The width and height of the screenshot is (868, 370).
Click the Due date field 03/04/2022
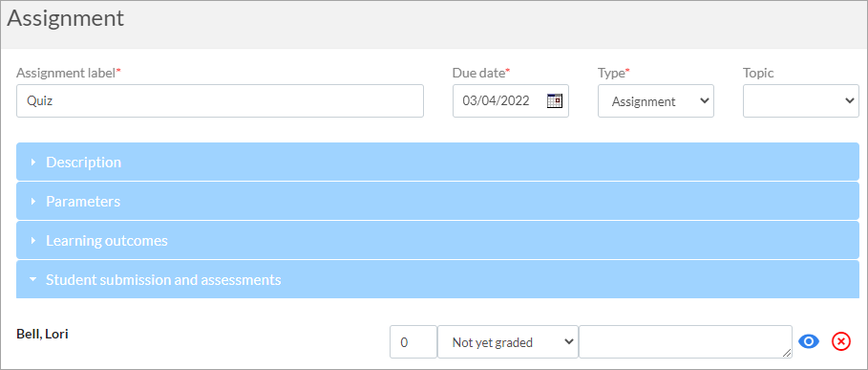coord(511,100)
